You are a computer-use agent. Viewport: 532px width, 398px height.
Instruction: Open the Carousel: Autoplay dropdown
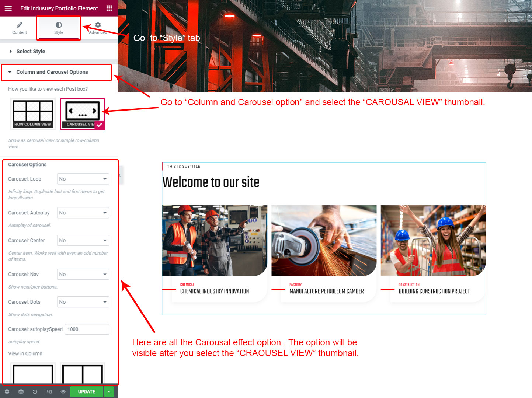[x=83, y=213]
